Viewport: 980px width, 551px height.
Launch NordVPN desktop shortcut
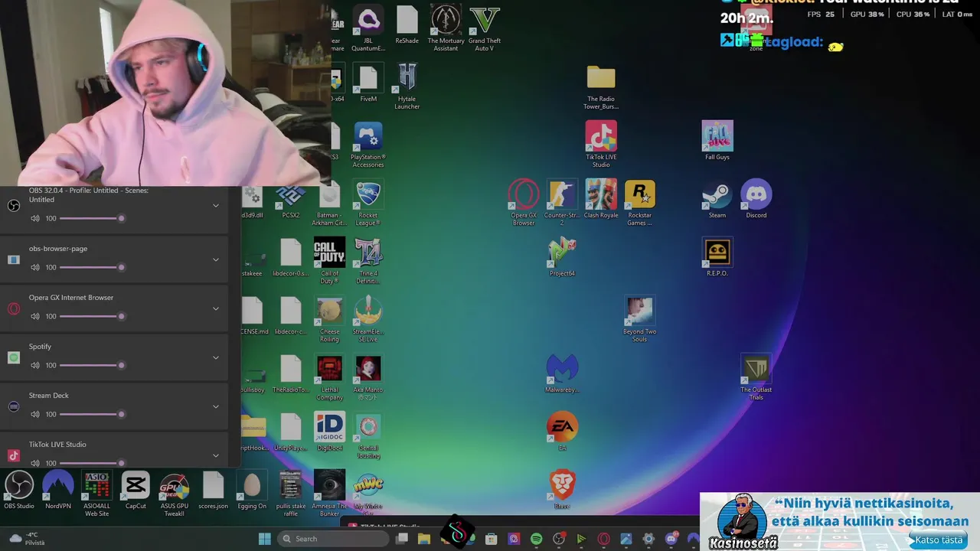pyautogui.click(x=58, y=491)
